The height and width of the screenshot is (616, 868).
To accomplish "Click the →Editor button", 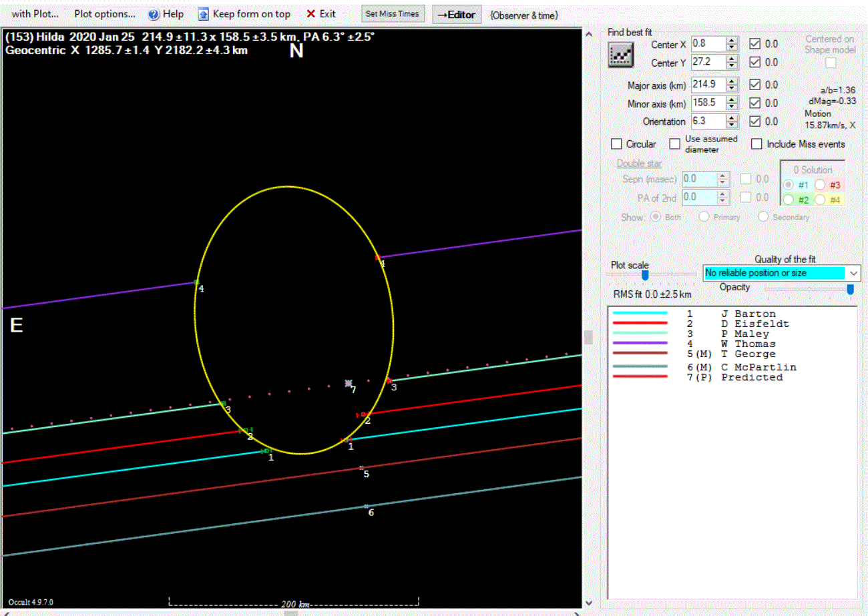I will pos(457,14).
